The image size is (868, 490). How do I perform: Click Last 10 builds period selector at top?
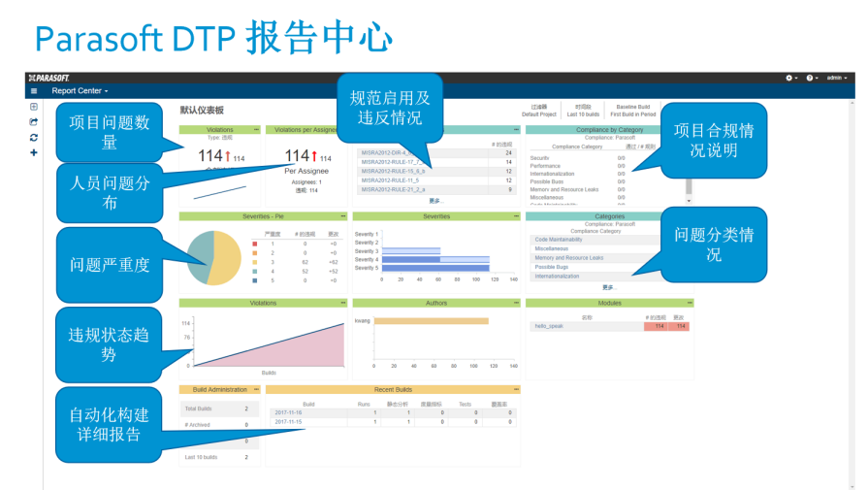pos(583,111)
